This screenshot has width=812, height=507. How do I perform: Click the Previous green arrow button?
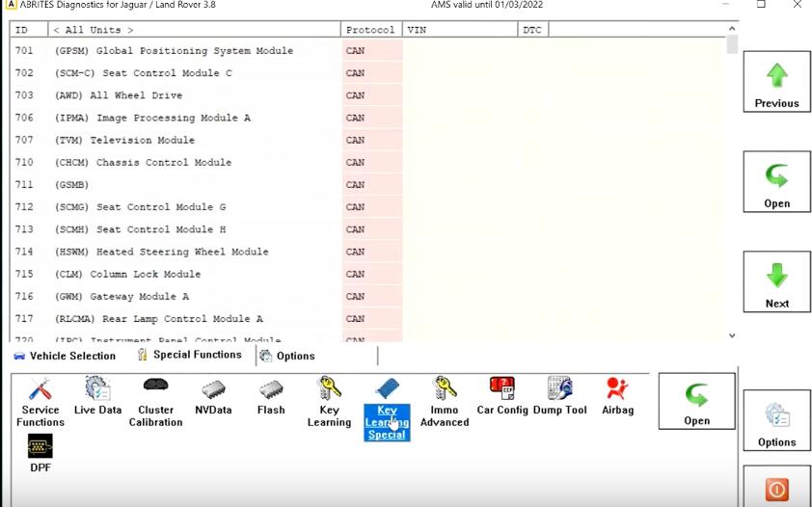pyautogui.click(x=776, y=81)
